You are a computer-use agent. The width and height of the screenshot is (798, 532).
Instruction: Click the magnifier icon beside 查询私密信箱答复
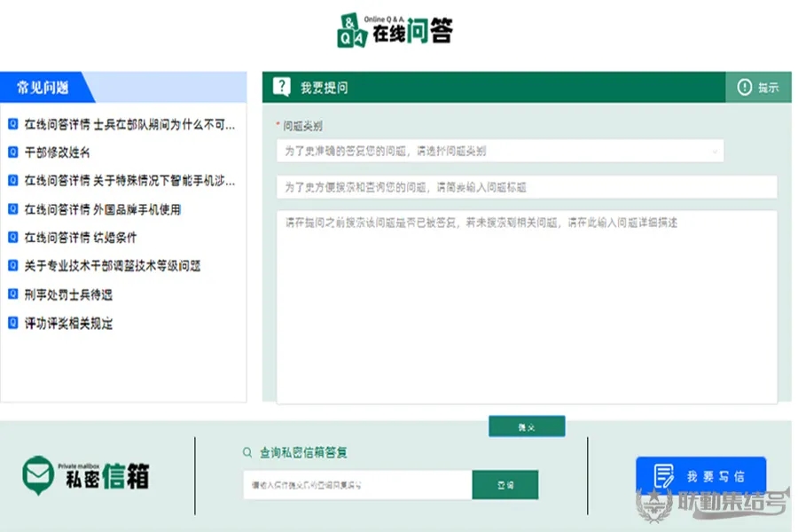click(247, 452)
